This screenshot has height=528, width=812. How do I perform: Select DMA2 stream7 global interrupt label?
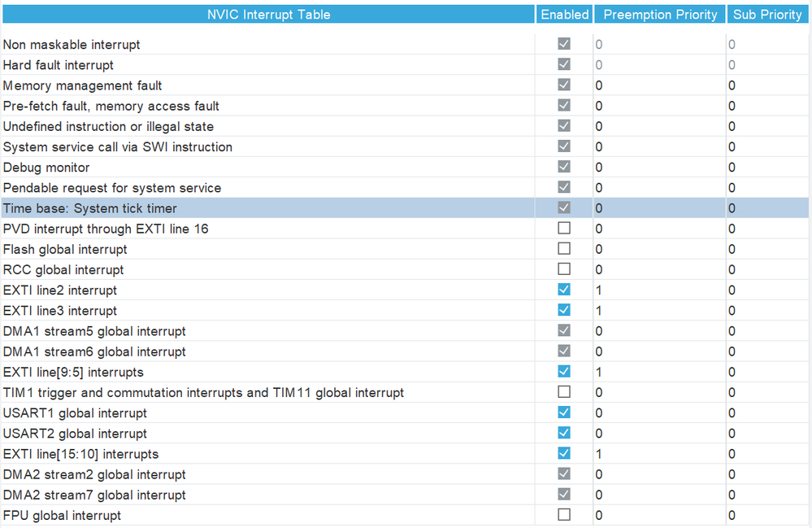coord(94,495)
